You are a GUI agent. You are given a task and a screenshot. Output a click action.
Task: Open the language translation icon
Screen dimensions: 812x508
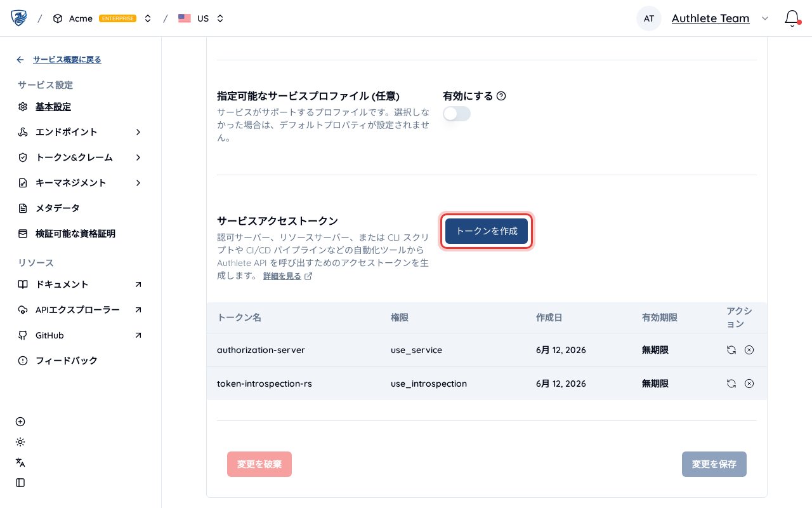pyautogui.click(x=20, y=462)
